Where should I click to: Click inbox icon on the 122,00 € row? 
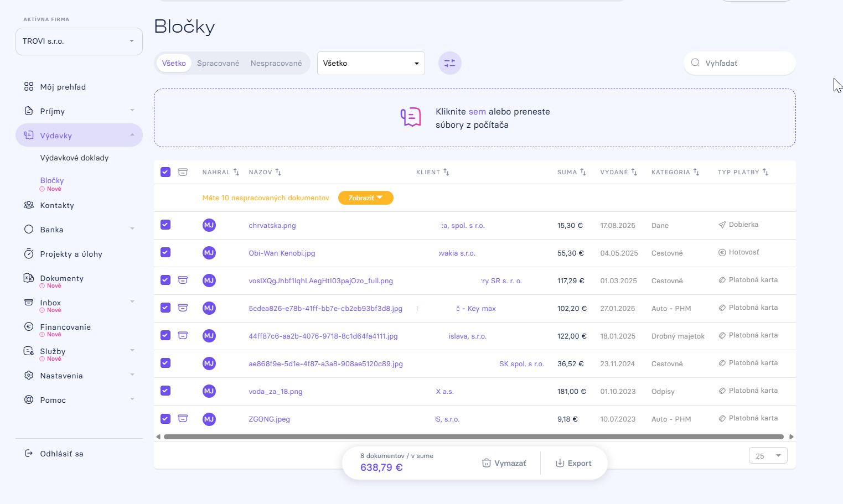coord(183,335)
